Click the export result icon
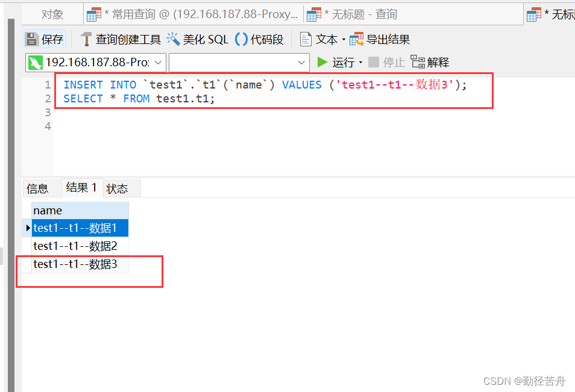575x392 pixels. click(356, 39)
